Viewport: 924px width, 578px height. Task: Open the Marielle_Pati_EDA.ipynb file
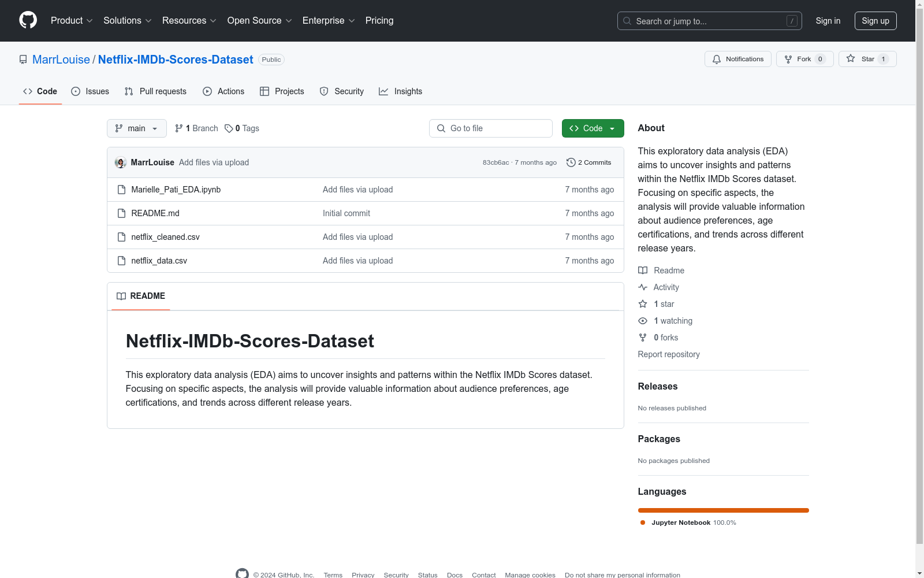(176, 190)
